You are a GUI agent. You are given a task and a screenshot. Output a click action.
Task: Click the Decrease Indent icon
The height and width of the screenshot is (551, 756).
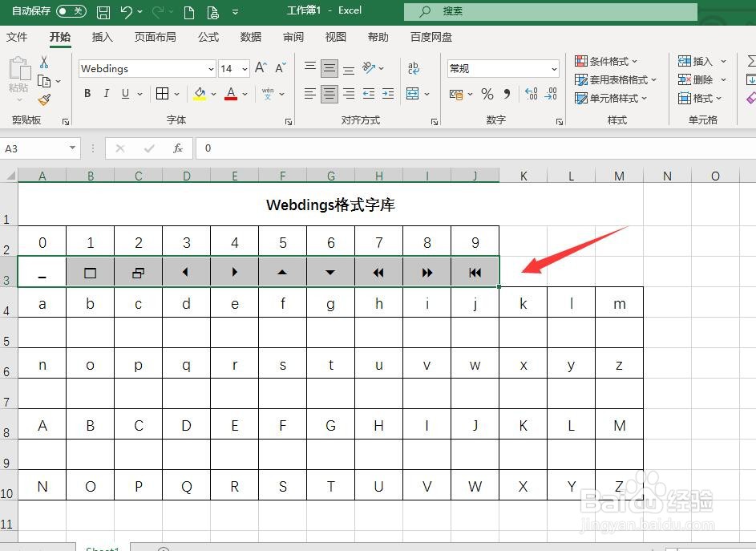(368, 94)
